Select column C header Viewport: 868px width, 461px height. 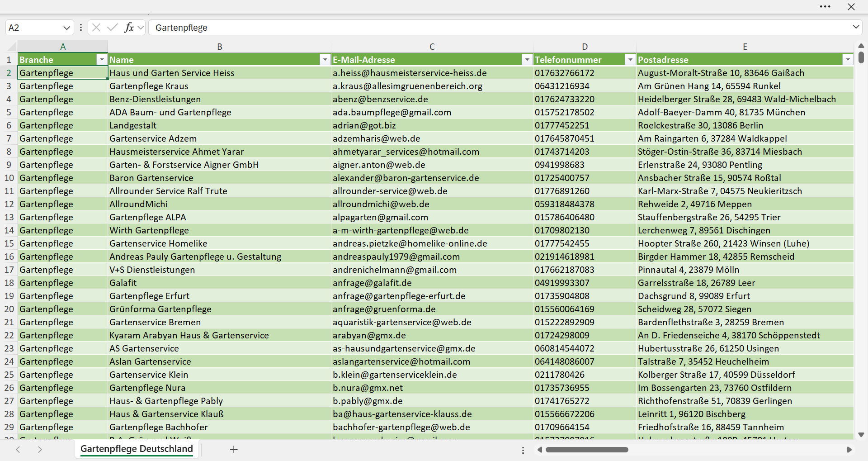(432, 47)
